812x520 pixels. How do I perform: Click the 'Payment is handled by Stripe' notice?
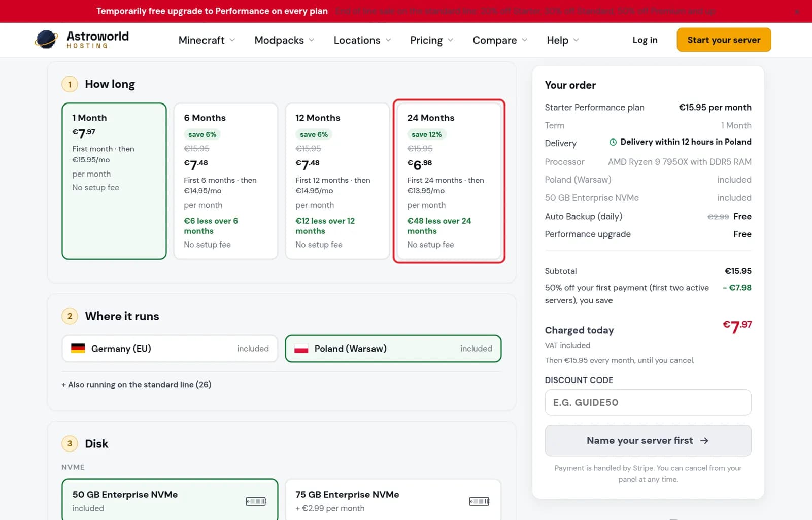click(648, 474)
